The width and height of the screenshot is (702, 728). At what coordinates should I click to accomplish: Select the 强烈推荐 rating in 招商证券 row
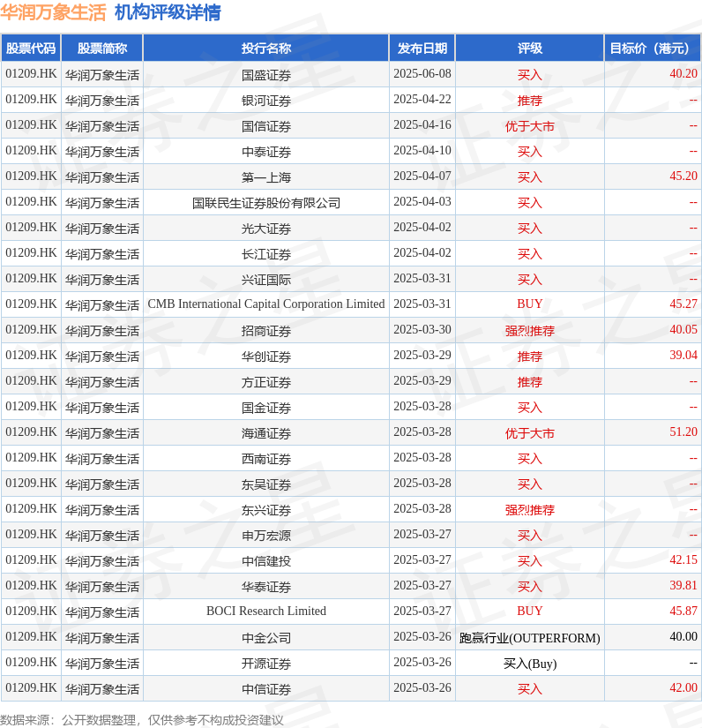pos(529,331)
